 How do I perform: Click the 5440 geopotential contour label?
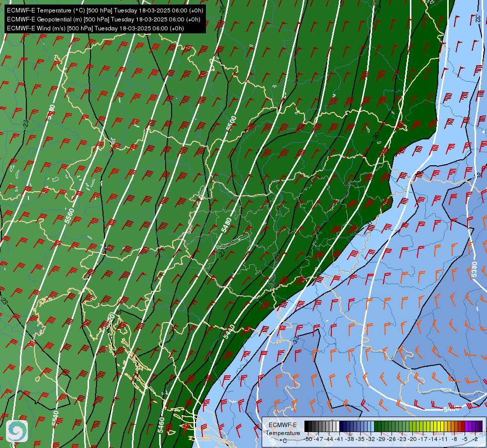point(229,332)
